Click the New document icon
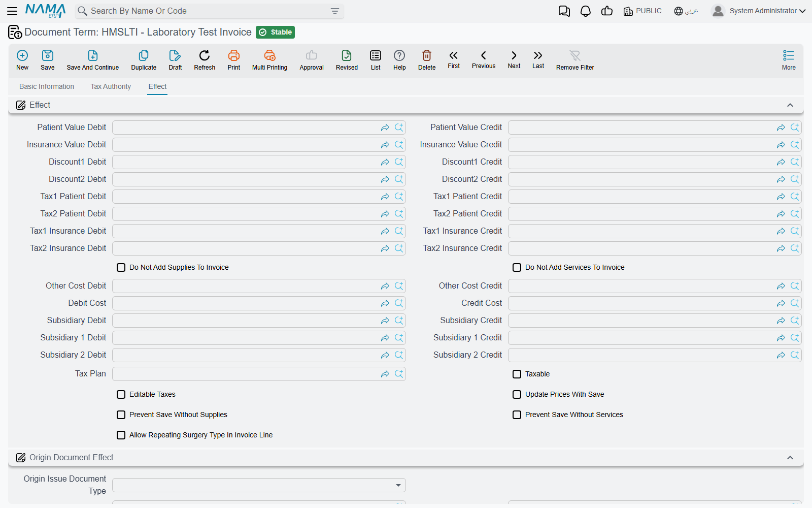Viewport: 812px width, 508px height. [22, 55]
